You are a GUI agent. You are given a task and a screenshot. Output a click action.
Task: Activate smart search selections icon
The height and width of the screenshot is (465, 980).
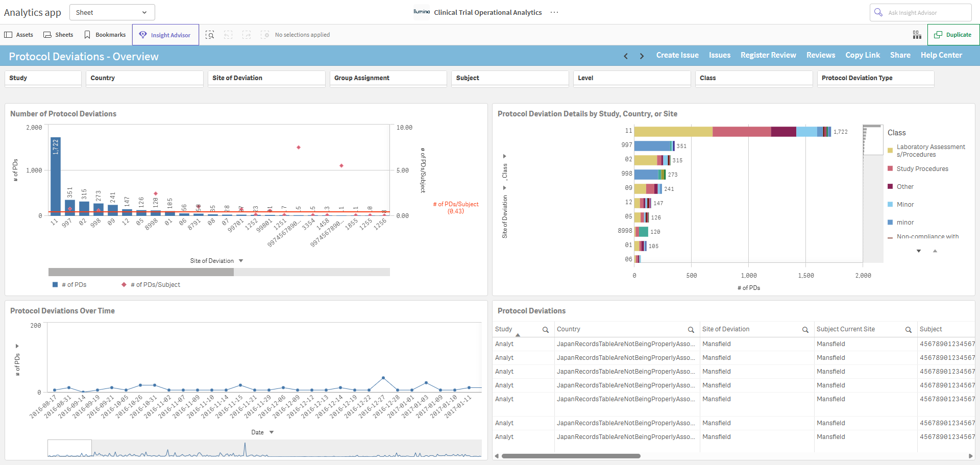click(x=210, y=35)
